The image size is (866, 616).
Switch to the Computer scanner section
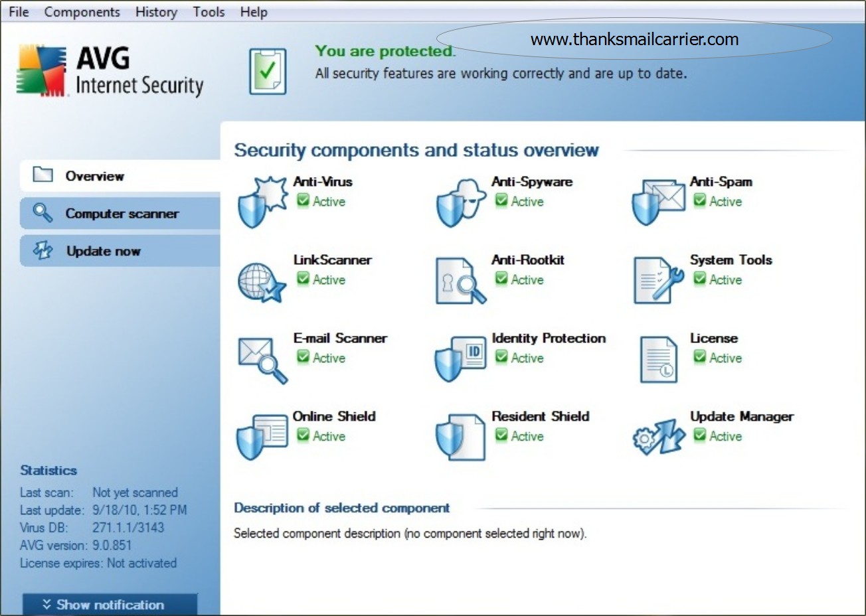(122, 213)
